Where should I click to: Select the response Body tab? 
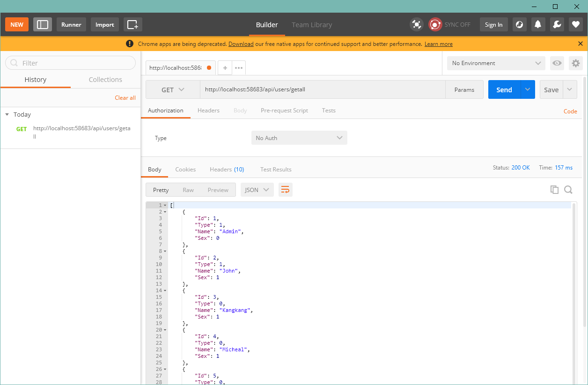(154, 170)
